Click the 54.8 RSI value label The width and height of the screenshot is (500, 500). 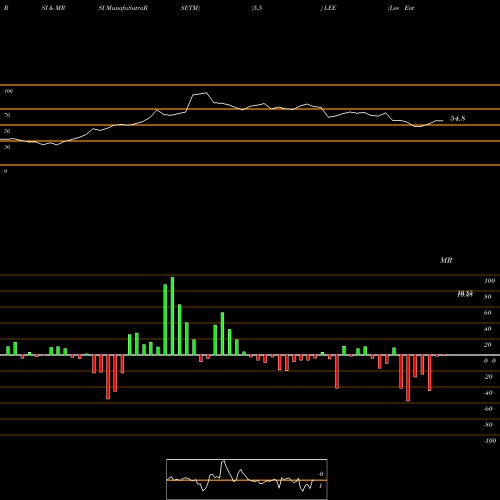pyautogui.click(x=457, y=118)
